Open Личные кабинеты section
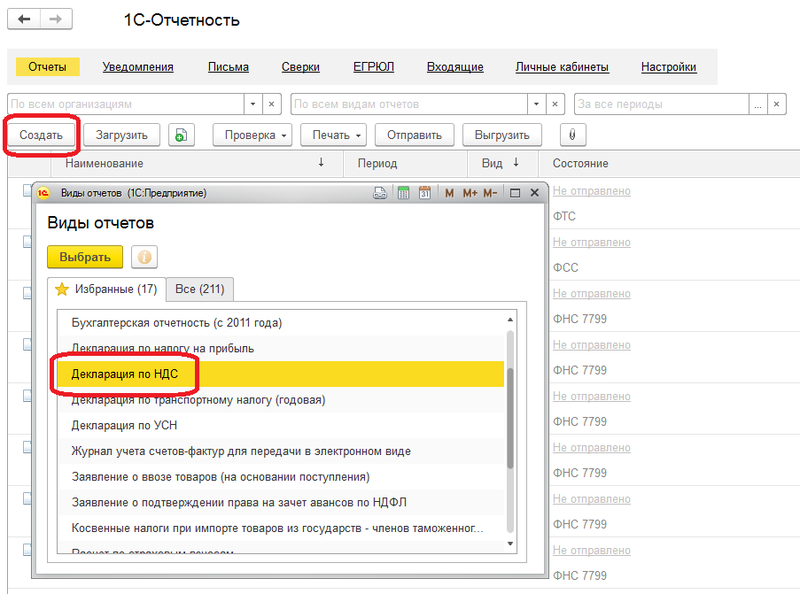 pos(562,67)
